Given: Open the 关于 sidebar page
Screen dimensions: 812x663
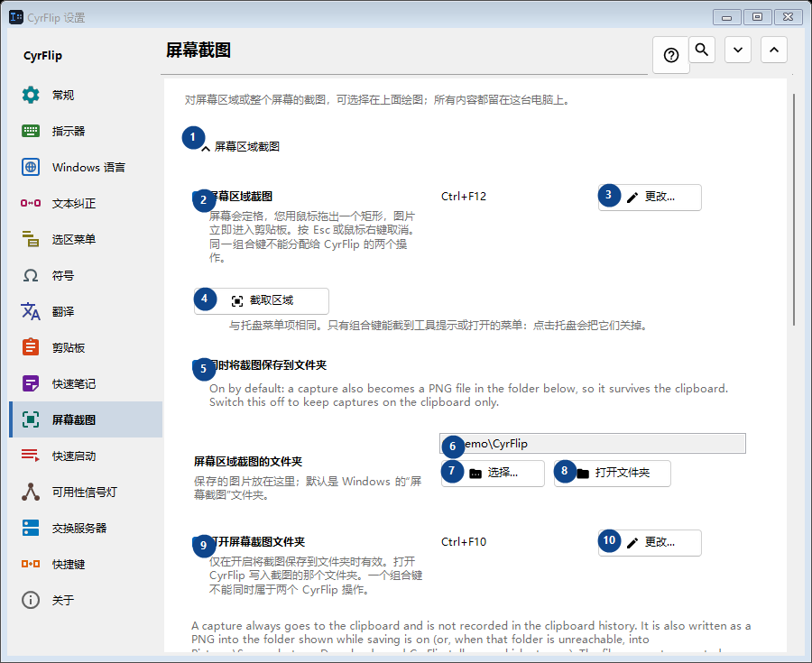Looking at the screenshot, I should tap(86, 600).
